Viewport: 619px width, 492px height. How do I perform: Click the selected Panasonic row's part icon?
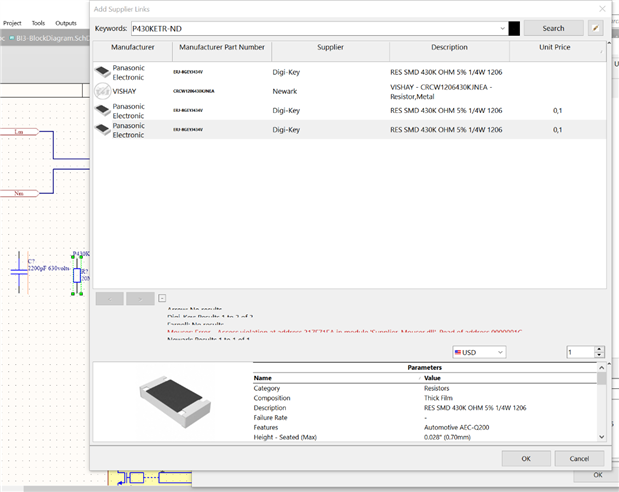click(x=102, y=129)
